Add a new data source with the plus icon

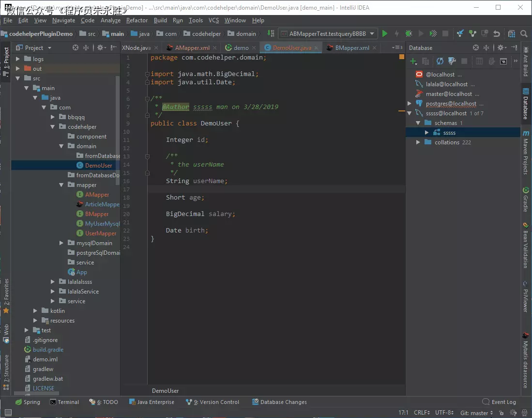[x=413, y=61]
